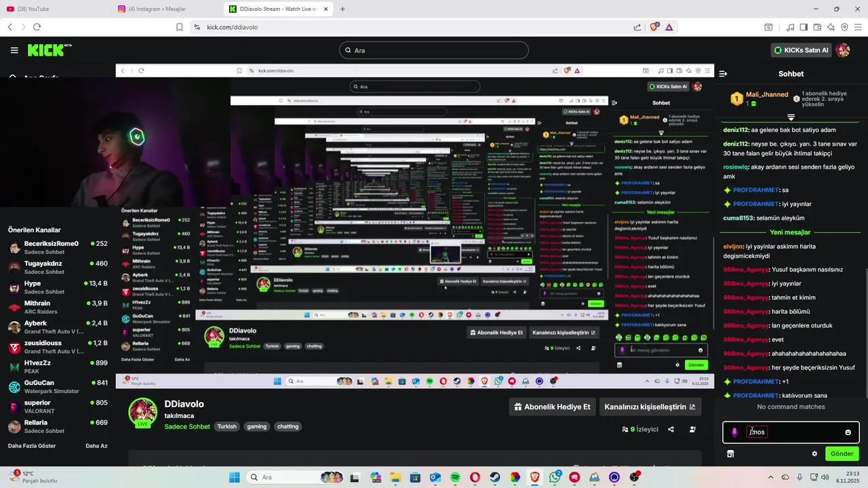Screen dimensions: 868x488
Task: Reload the page
Action: (x=37, y=27)
